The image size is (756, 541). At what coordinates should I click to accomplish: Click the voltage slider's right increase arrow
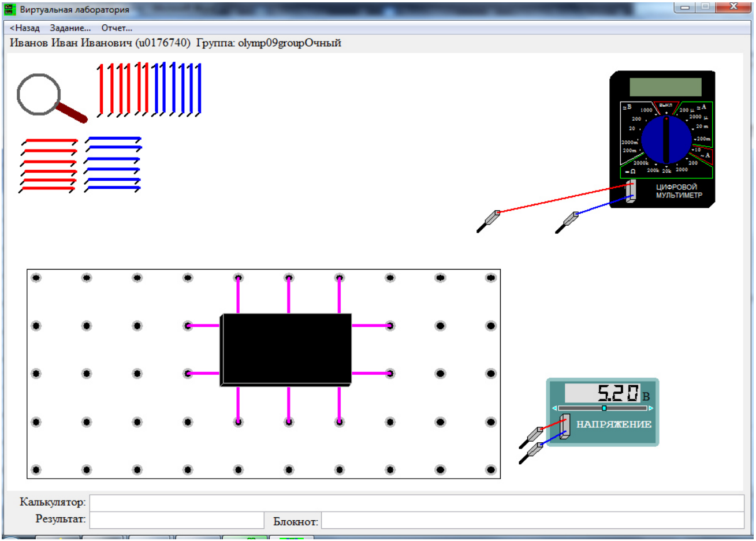(651, 408)
